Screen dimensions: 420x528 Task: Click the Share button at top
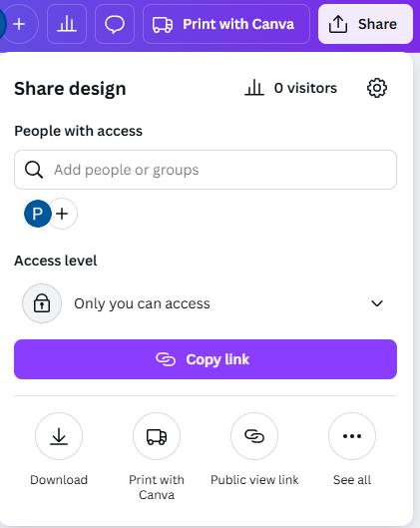point(365,24)
